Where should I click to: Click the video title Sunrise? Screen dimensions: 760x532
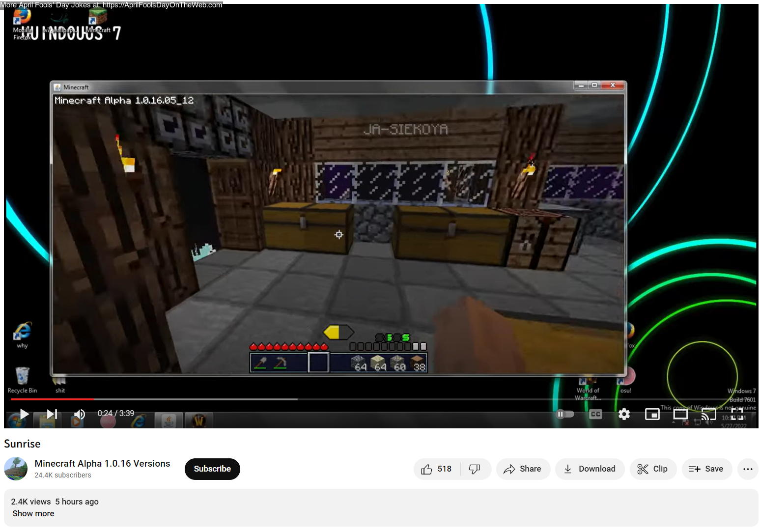[23, 444]
